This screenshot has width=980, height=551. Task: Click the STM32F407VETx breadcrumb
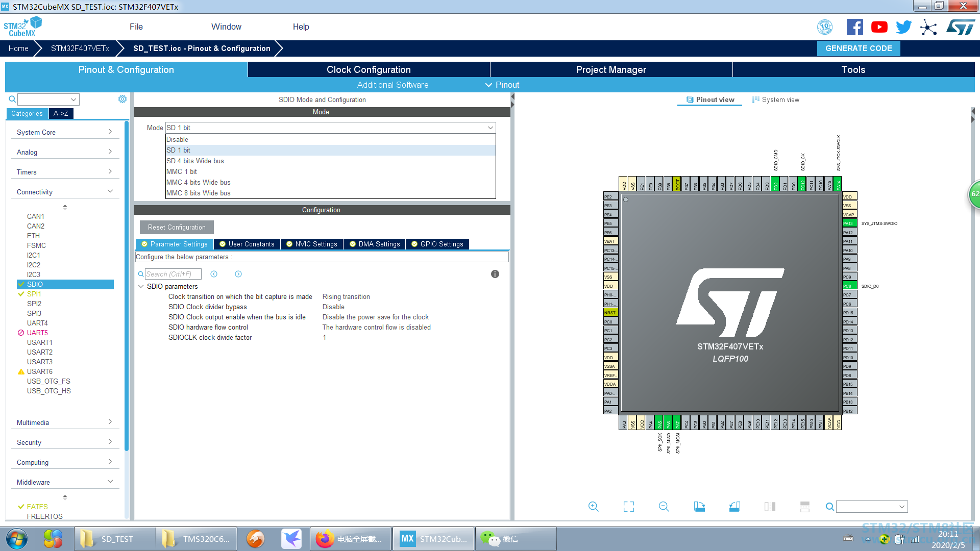80,48
